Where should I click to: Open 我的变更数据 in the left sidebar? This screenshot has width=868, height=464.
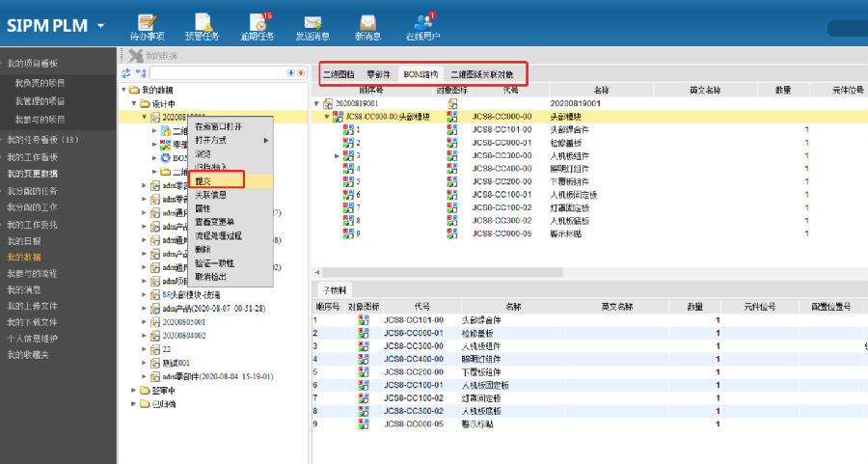point(33,174)
